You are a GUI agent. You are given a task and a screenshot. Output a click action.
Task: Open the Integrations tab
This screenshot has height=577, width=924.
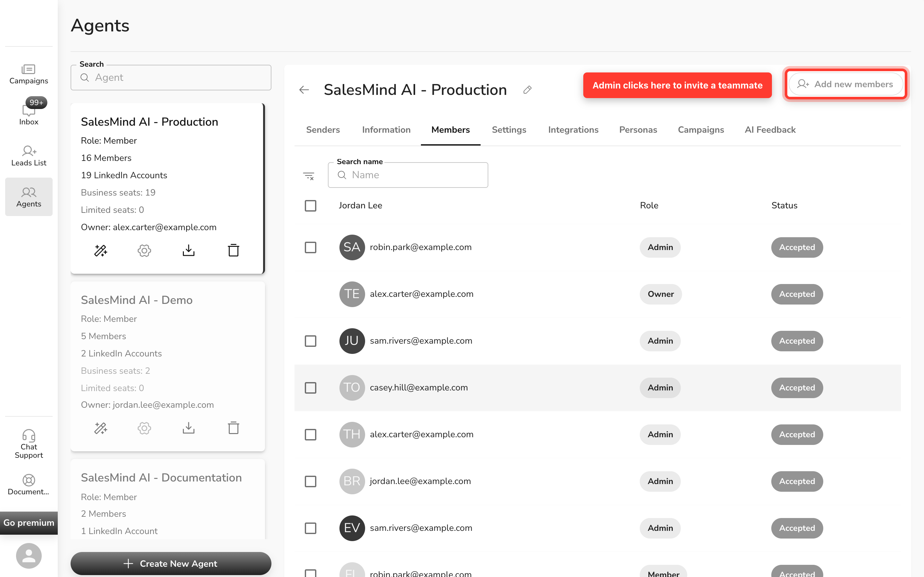573,130
